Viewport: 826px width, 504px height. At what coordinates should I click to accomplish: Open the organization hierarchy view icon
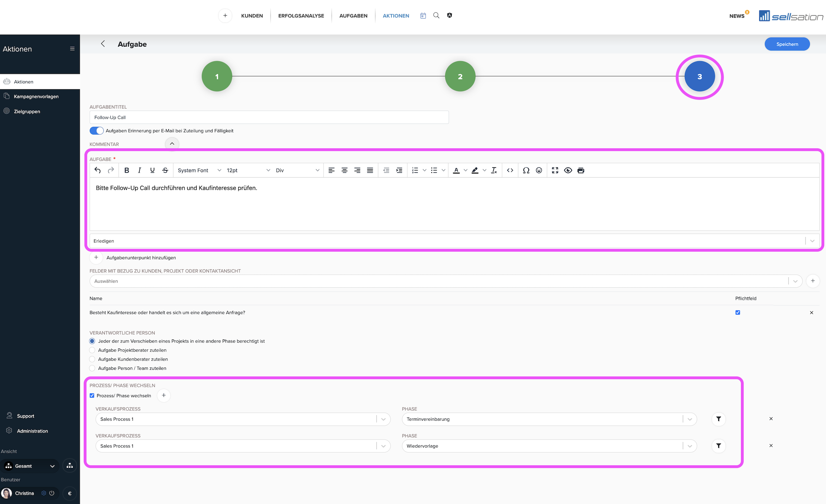click(70, 466)
